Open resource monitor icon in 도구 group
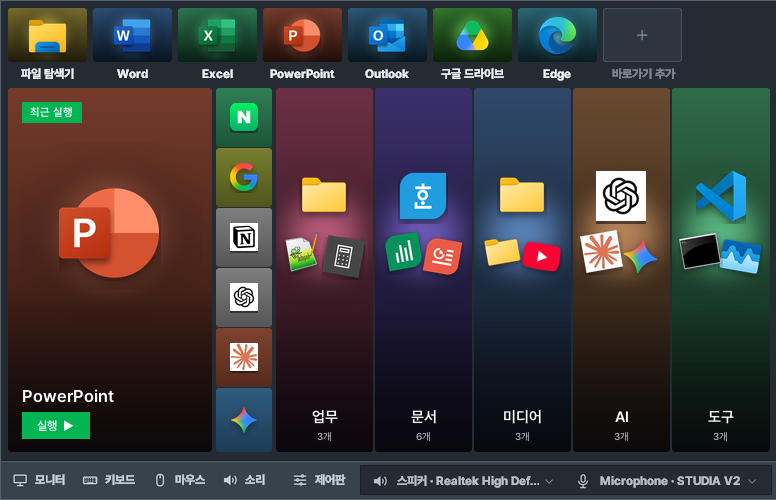776x500 pixels. click(740, 256)
